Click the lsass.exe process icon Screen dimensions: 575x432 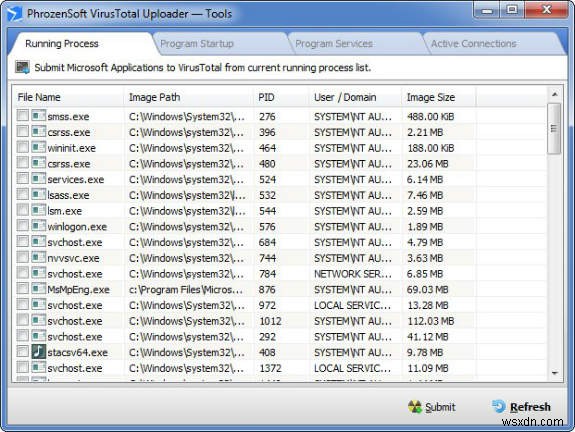click(x=39, y=195)
